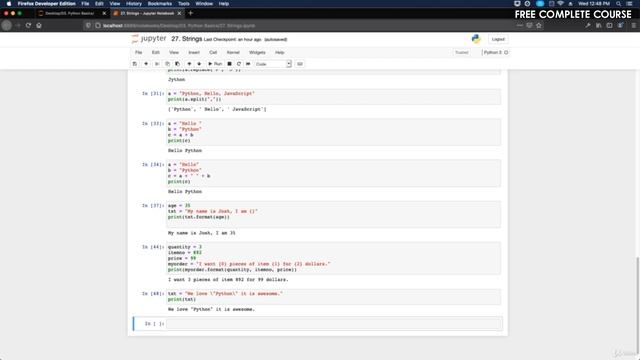Cut selected cells with the scissors icon
The width and height of the screenshot is (640, 360).
[157, 64]
